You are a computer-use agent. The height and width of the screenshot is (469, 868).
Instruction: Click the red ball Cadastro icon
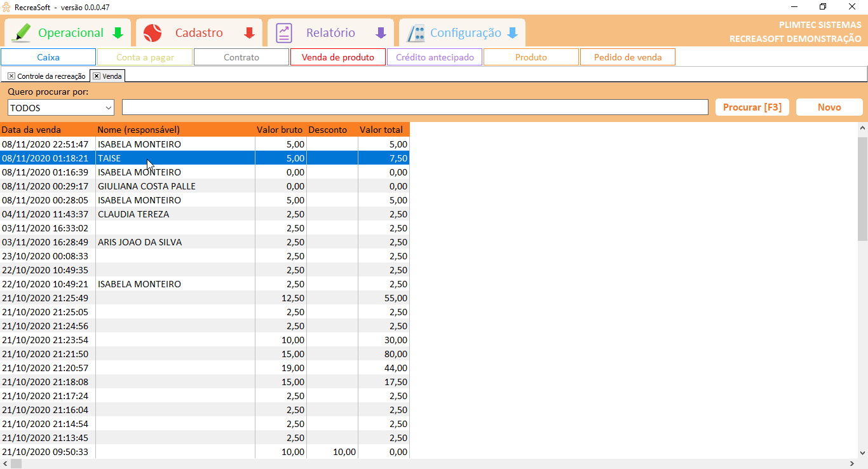[153, 33]
